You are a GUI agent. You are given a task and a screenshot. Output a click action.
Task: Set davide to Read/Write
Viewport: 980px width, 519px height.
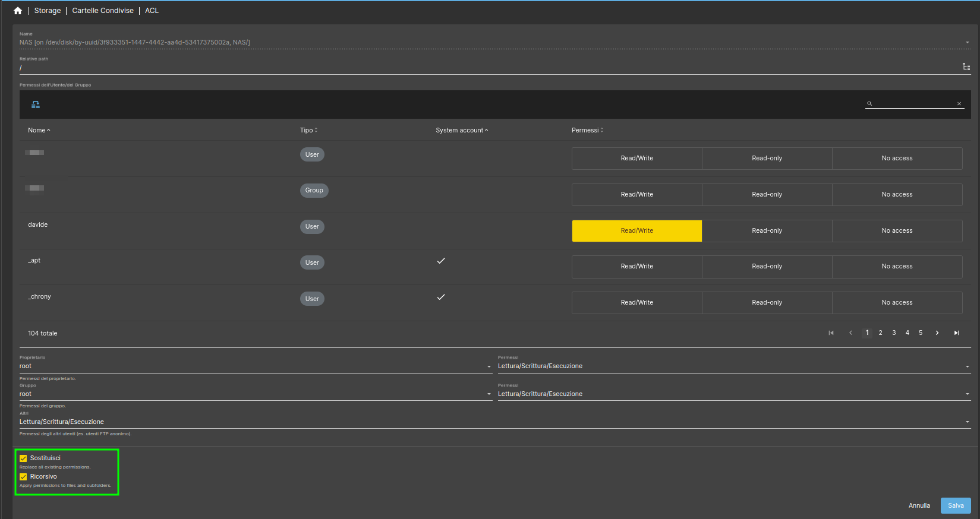tap(637, 230)
